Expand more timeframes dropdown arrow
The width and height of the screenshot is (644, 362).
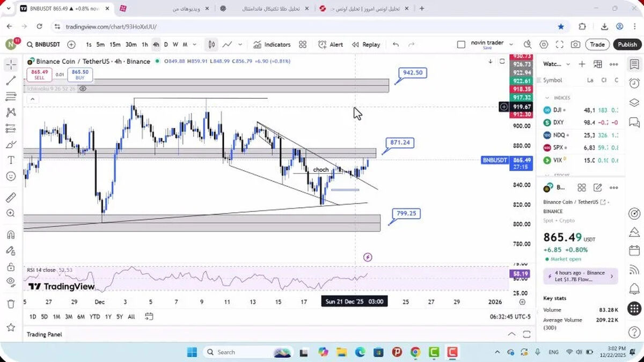195,45
